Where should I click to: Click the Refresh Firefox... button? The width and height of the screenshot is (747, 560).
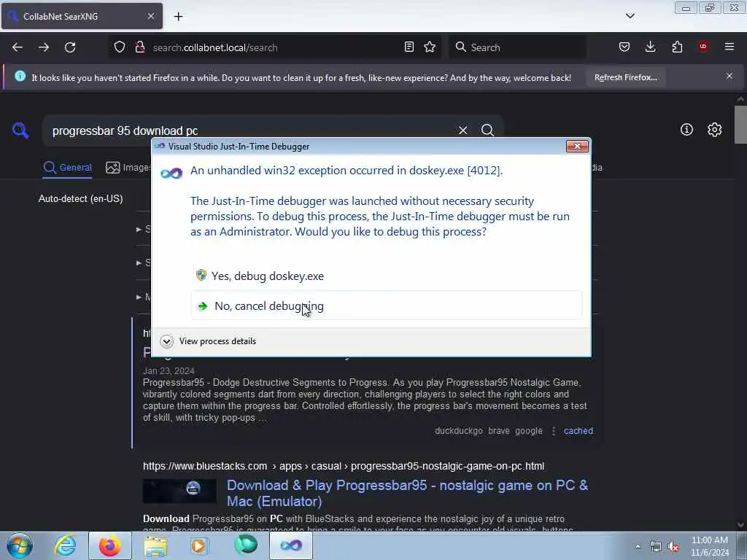click(625, 77)
